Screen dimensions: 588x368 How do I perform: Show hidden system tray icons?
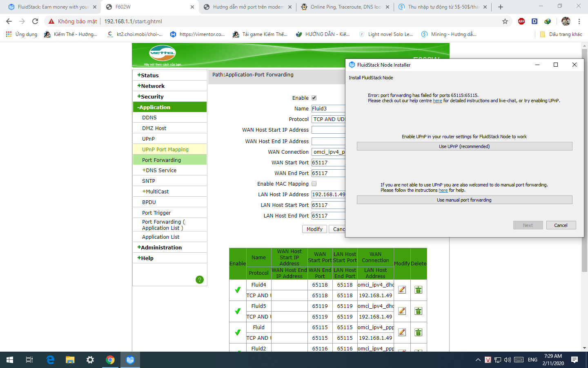(478, 360)
